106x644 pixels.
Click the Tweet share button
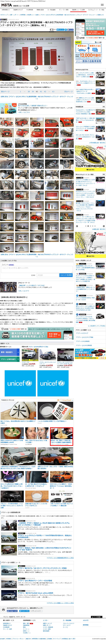pyautogui.click(x=60, y=29)
